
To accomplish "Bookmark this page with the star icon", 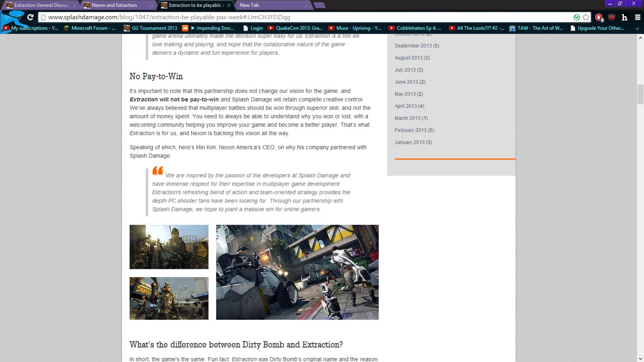I will pyautogui.click(x=586, y=17).
